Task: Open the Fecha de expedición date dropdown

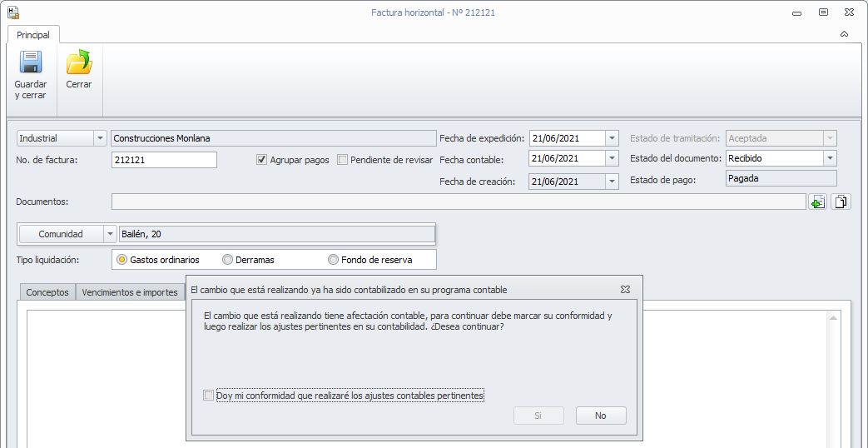Action: pos(613,138)
